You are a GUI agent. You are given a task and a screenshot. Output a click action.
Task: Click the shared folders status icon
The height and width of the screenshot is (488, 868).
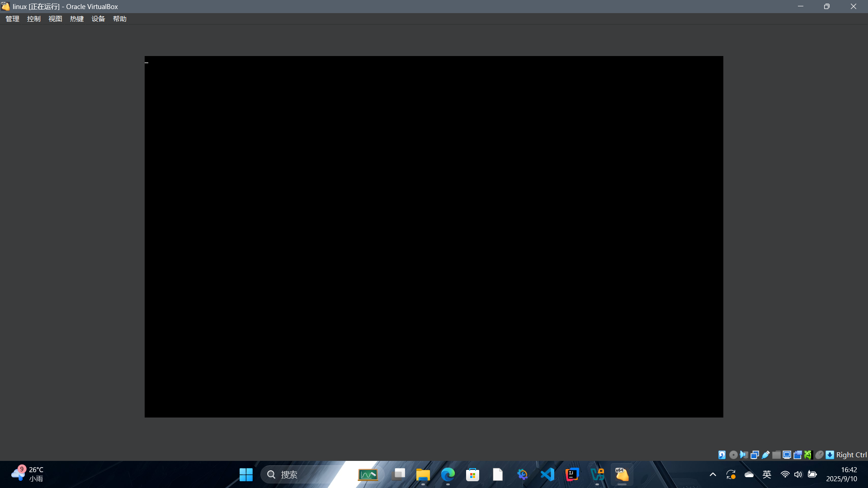click(776, 455)
